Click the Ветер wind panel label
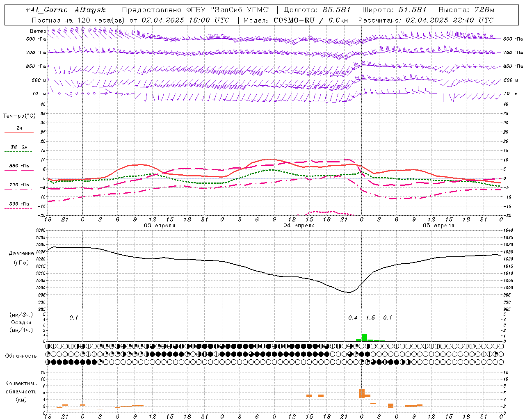The height and width of the screenshot is (420, 525). (38, 31)
